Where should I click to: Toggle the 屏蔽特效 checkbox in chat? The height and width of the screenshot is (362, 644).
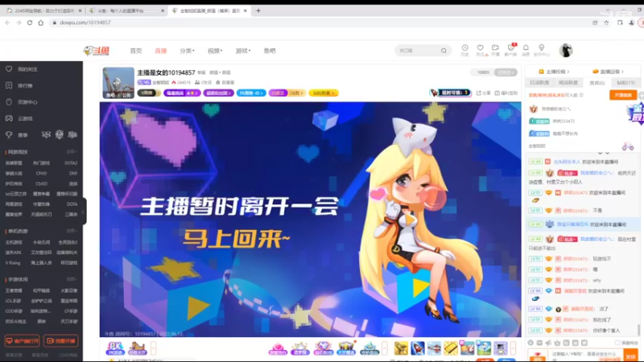point(617,343)
